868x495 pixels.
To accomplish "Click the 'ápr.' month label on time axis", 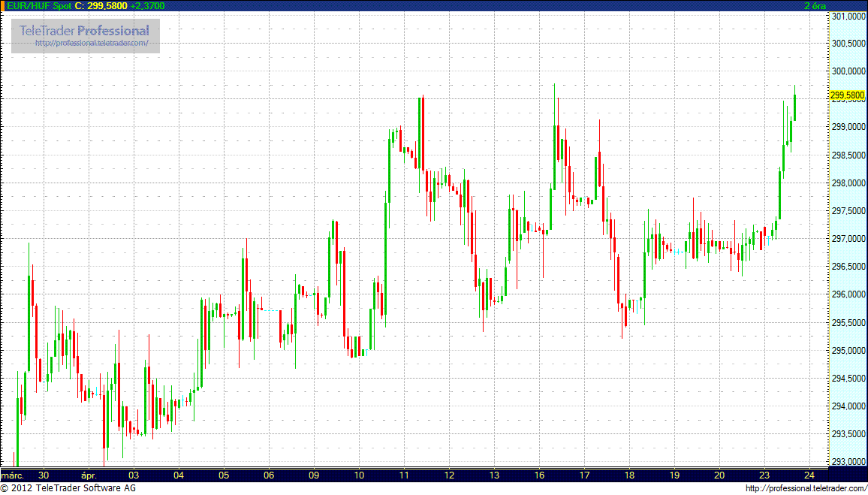I will [x=89, y=475].
